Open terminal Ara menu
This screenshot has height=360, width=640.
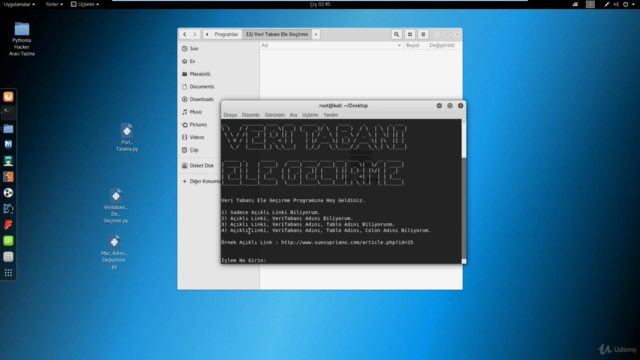click(293, 115)
